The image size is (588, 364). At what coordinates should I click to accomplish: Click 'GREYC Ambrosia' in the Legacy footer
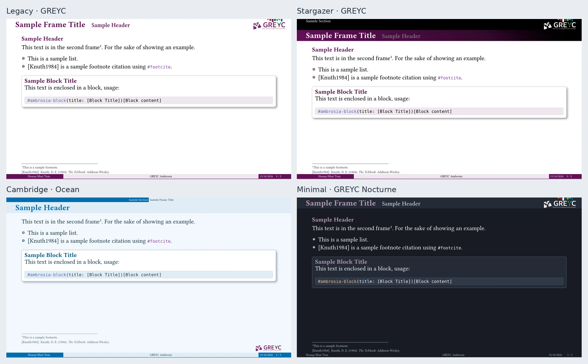pyautogui.click(x=161, y=177)
